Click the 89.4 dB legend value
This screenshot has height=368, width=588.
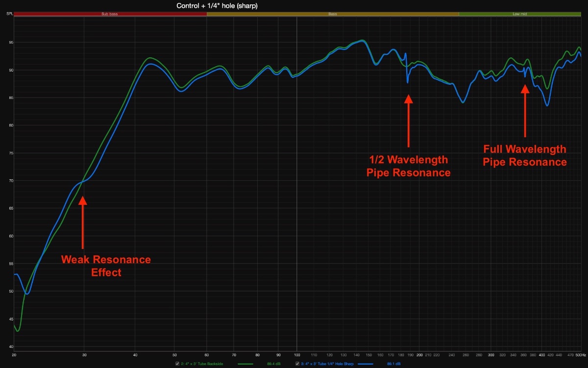(x=274, y=364)
